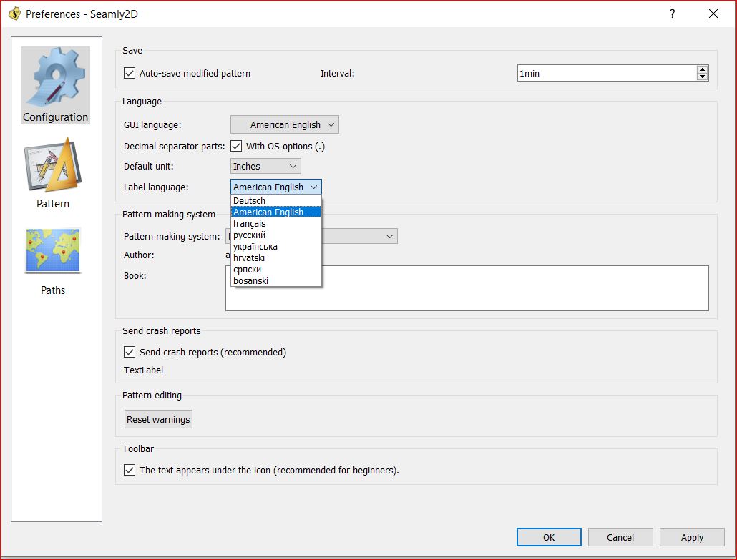Choose Deutsch from the label language list

[x=250, y=201]
